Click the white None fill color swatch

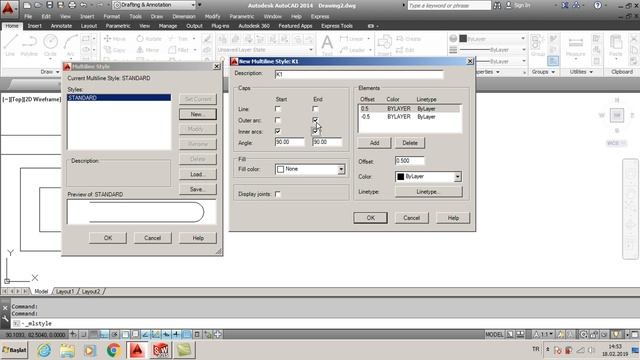point(280,169)
